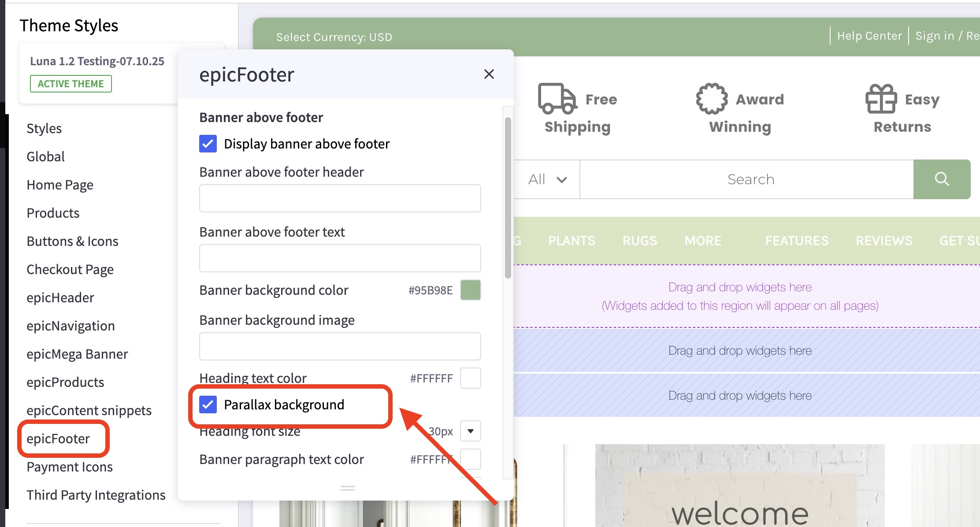Uncheck Display banner above footer
Viewport: 980px width, 527px height.
208,144
